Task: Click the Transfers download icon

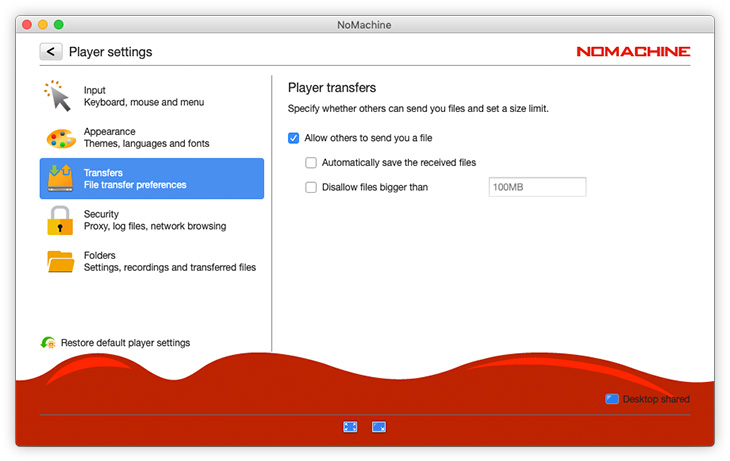Action: point(60,179)
